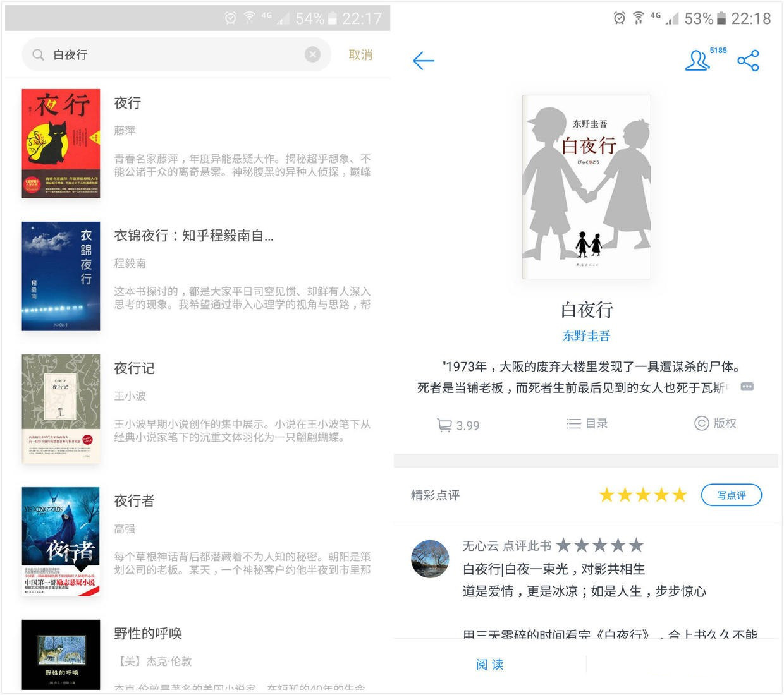The height and width of the screenshot is (695, 784).
Task: Open the 夜行 book cover thumbnail
Action: [x=61, y=143]
